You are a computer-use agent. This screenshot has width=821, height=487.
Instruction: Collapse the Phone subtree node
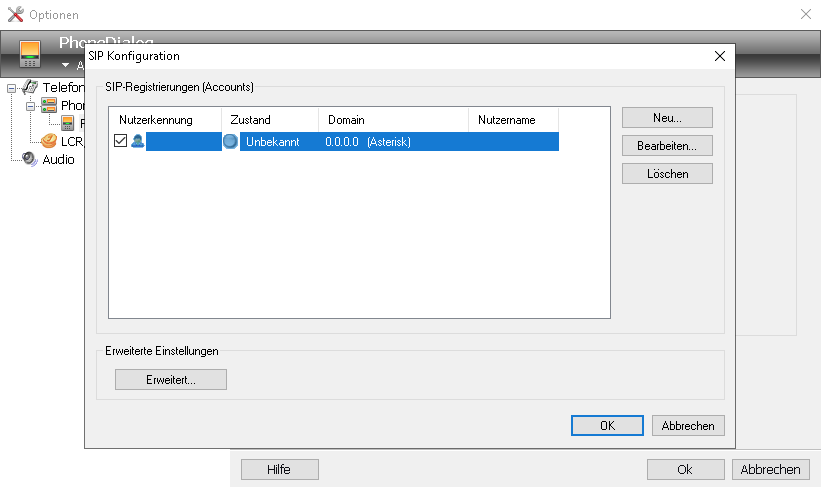point(31,106)
